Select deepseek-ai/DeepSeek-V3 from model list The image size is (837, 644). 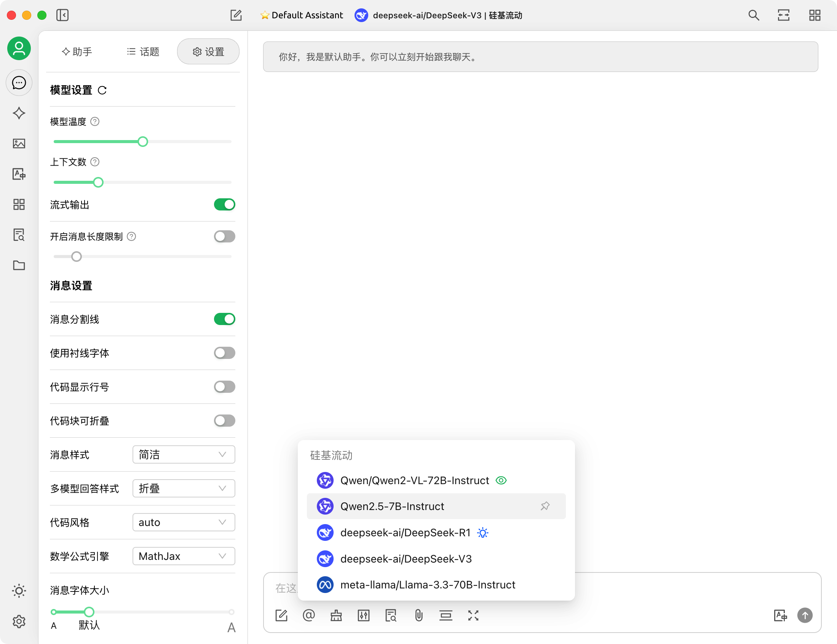pos(436,559)
